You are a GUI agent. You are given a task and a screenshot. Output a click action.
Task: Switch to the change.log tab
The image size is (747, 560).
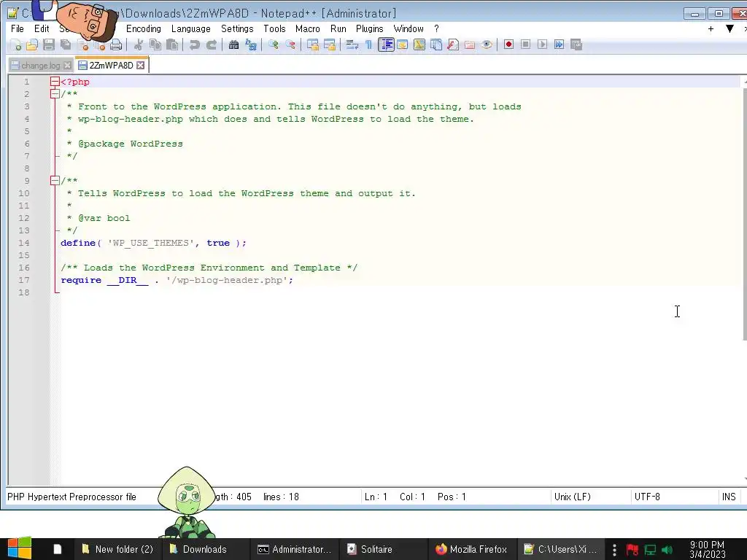pyautogui.click(x=41, y=66)
